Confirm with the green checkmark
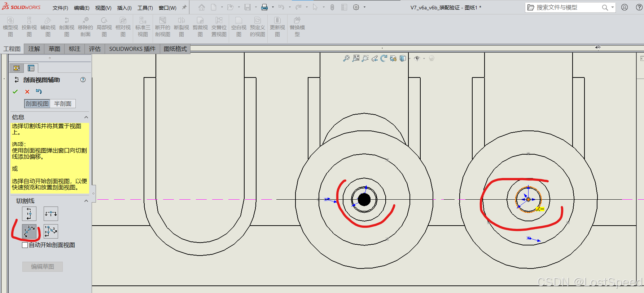 (15, 92)
